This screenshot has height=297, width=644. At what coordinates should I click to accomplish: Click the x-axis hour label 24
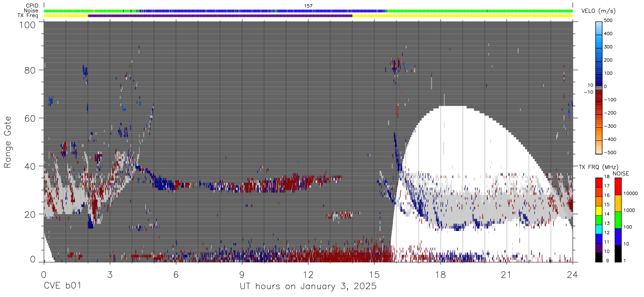click(573, 274)
